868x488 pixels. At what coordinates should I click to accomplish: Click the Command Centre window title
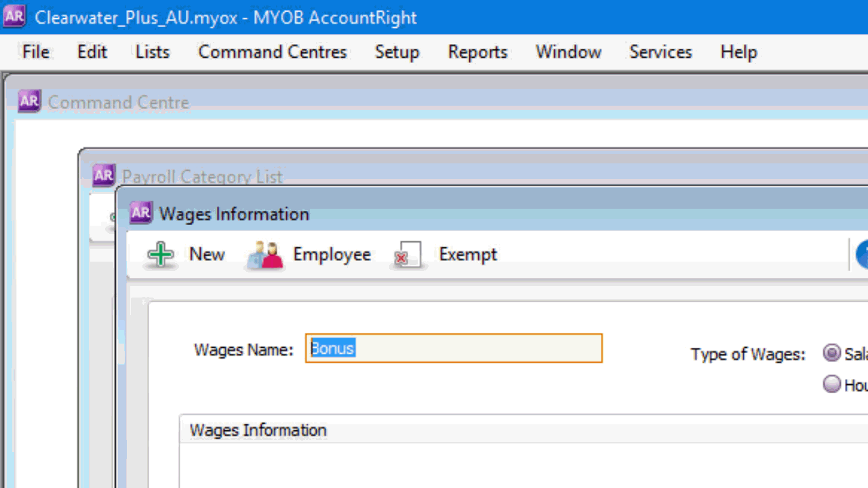119,102
